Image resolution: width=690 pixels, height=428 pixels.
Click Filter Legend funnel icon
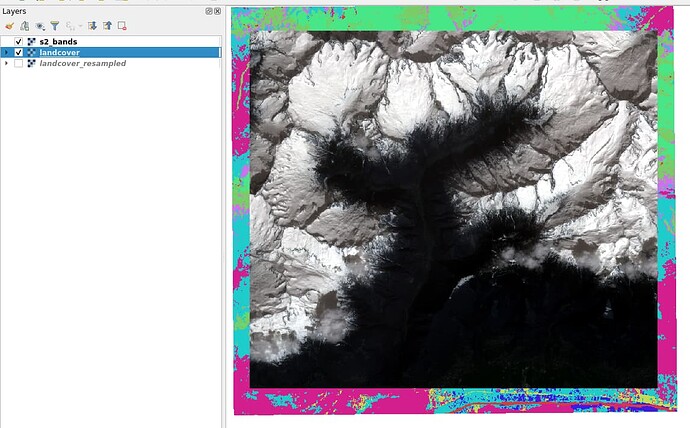[54, 25]
